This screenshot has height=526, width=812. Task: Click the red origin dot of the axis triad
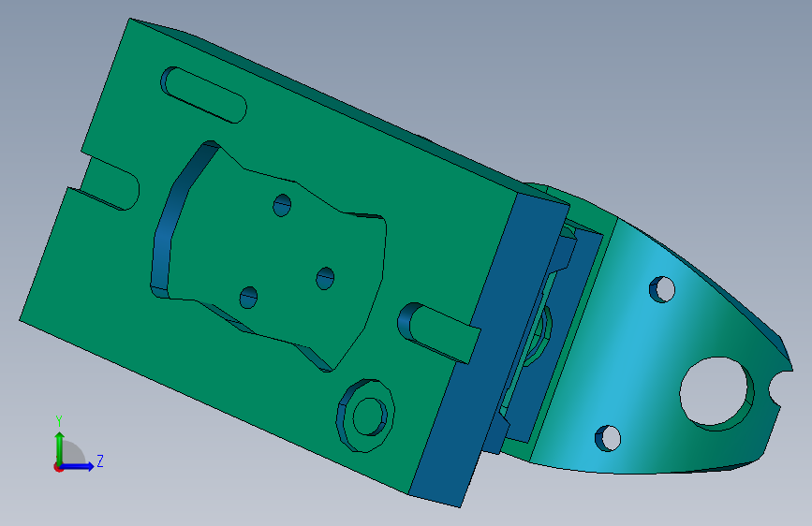58,467
